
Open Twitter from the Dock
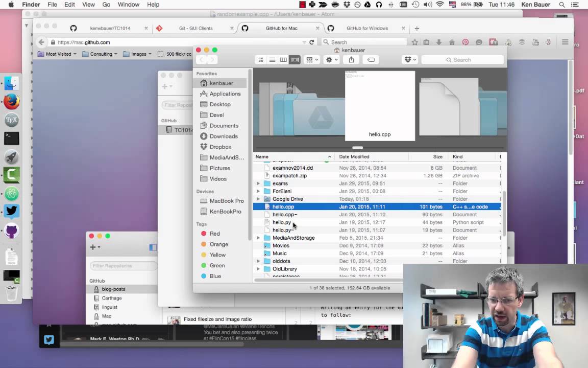click(x=12, y=212)
